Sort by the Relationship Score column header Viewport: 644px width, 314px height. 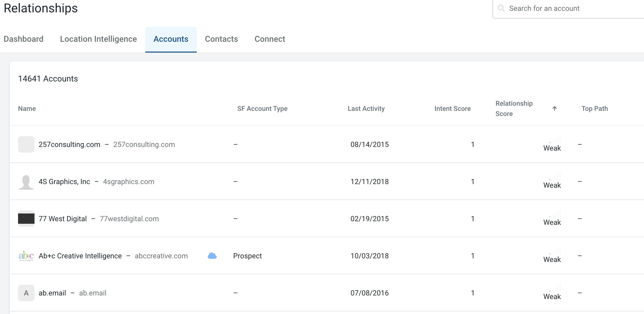coord(514,109)
